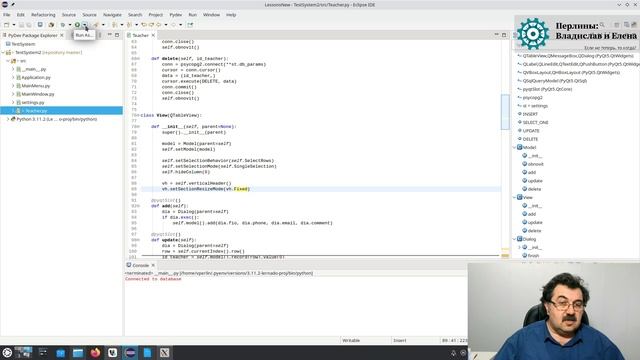Minimize the Package Explorer panel
This screenshot has height=360, width=640.
[109, 35]
